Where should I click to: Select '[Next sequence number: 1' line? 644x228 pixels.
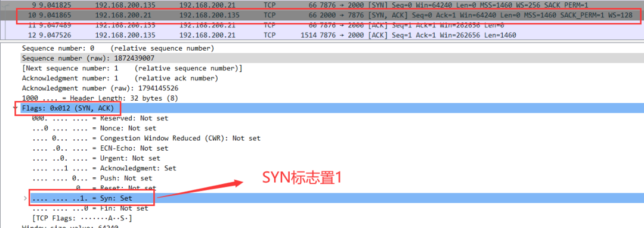point(132,68)
